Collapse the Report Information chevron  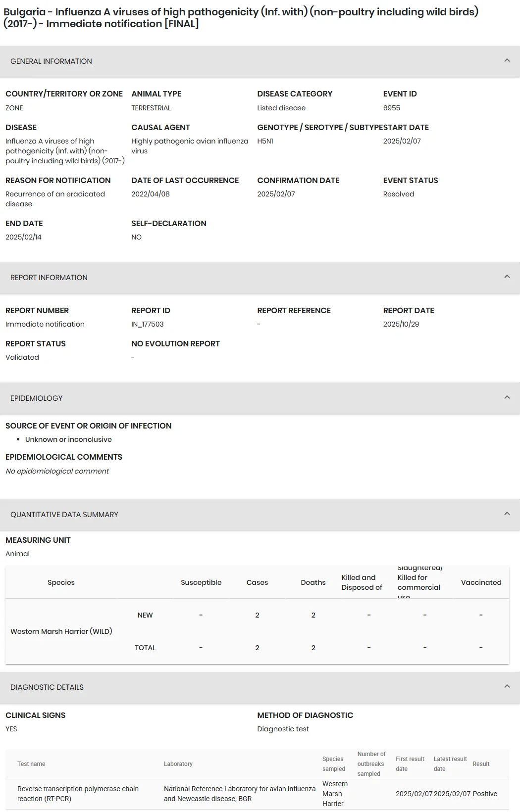pos(507,277)
